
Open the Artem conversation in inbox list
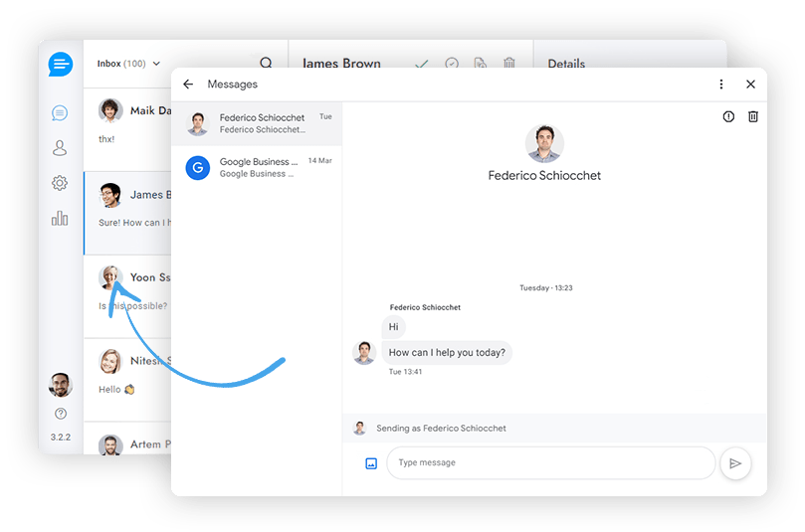point(127,439)
